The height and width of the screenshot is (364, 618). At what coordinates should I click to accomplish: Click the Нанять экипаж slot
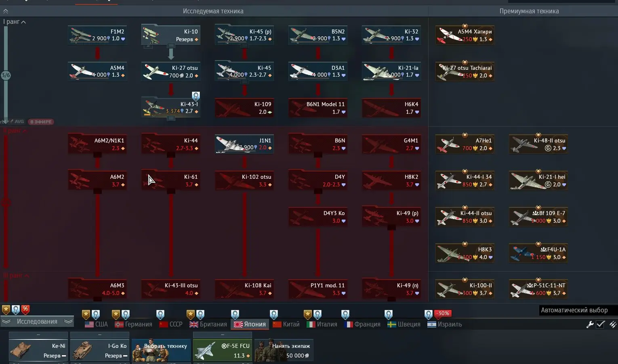284,350
